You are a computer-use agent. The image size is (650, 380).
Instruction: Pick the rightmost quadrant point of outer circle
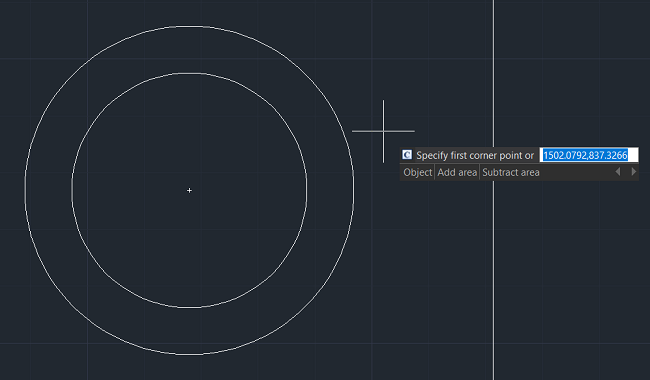[354, 190]
